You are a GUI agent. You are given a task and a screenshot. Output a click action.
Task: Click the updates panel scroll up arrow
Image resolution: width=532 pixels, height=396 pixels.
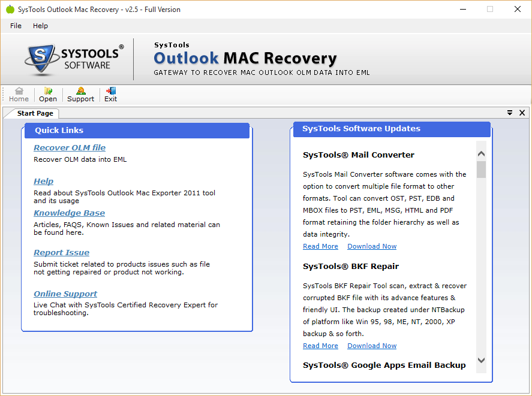(x=481, y=154)
